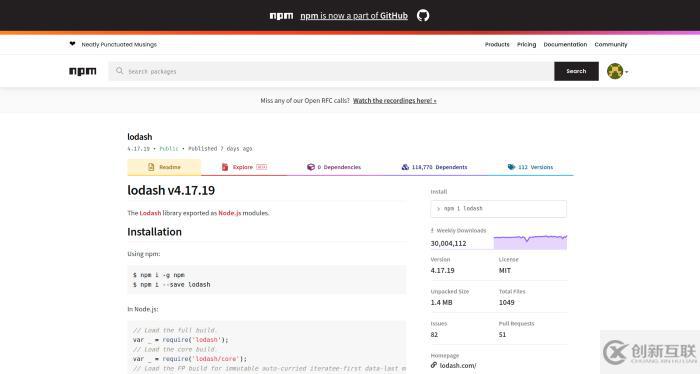Click the Dependents cubes icon
Viewport: 700px width, 374px height.
[405, 167]
